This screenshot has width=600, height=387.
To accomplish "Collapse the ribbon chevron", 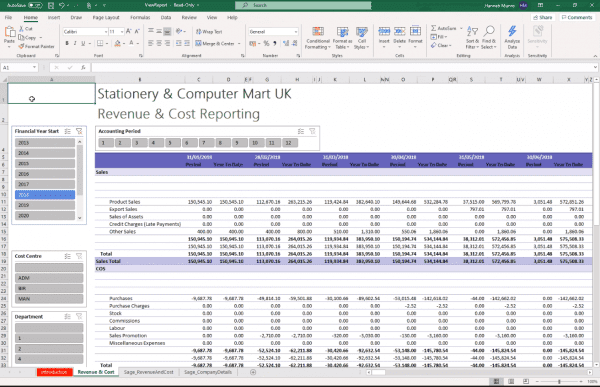I will [x=595, y=56].
